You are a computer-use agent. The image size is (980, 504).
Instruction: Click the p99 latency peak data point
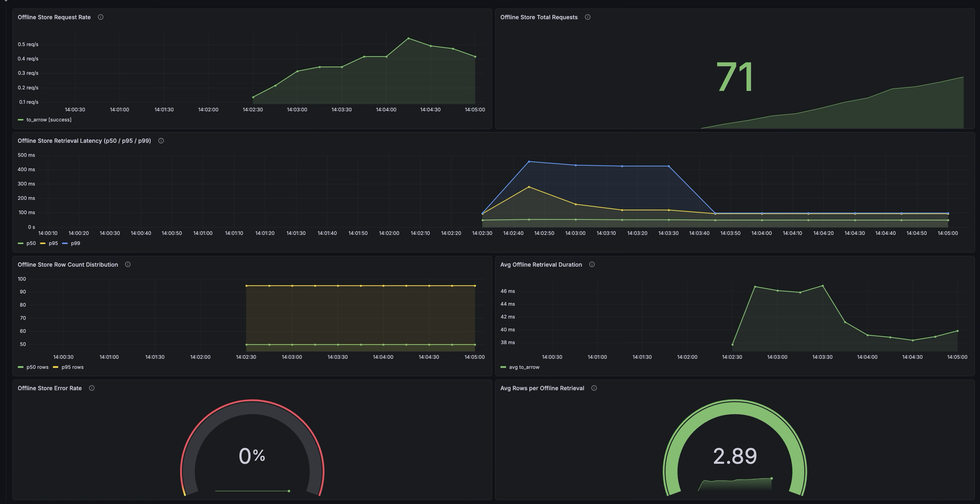[x=529, y=161]
